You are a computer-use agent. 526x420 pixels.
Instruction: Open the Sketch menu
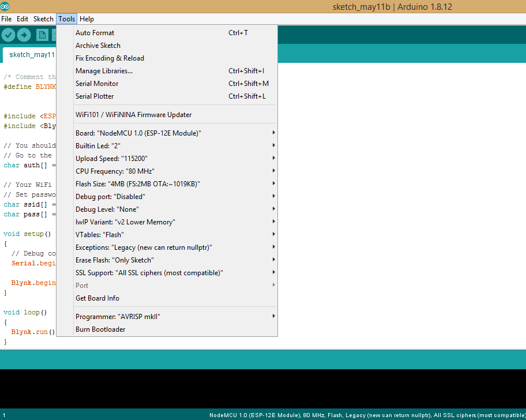pos(43,19)
